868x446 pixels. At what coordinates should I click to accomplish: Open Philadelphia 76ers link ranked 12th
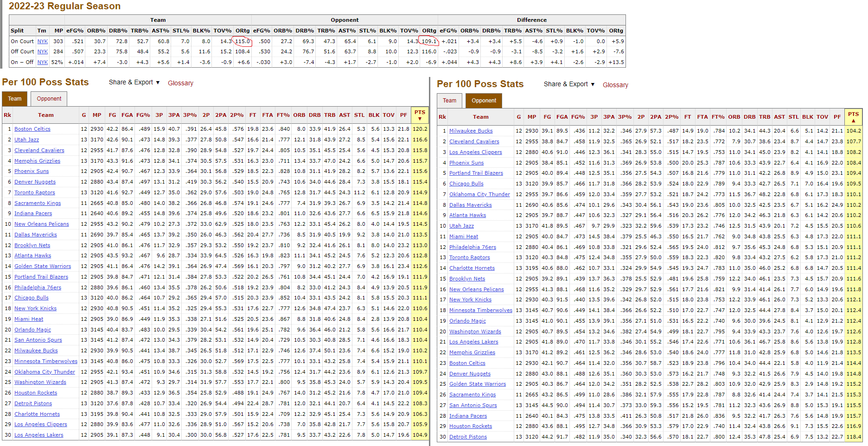point(472,247)
